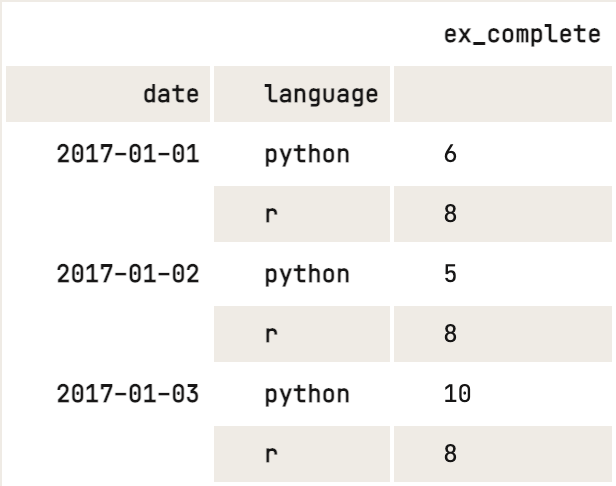Select the value 5 for python 2017-01-02
The height and width of the screenshot is (486, 616).
click(449, 274)
